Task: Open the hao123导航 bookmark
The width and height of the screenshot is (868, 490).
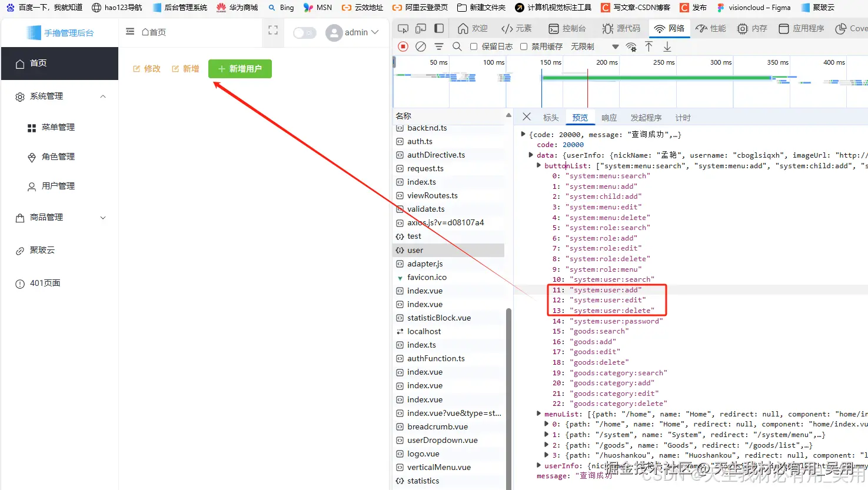Action: (x=117, y=8)
